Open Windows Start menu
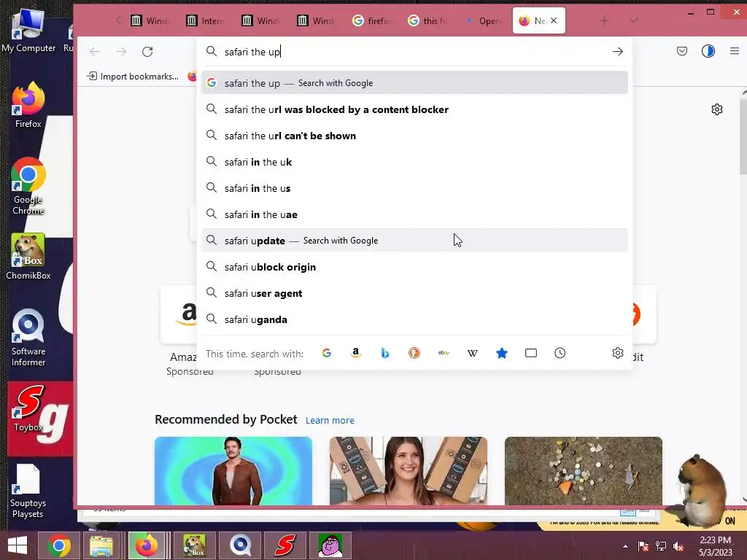This screenshot has width=747, height=560. (18, 545)
